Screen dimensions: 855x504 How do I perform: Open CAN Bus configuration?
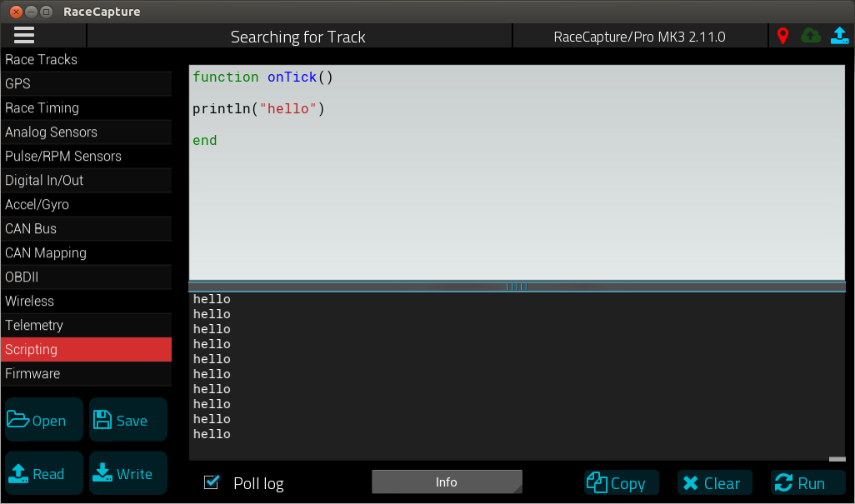[x=86, y=229]
